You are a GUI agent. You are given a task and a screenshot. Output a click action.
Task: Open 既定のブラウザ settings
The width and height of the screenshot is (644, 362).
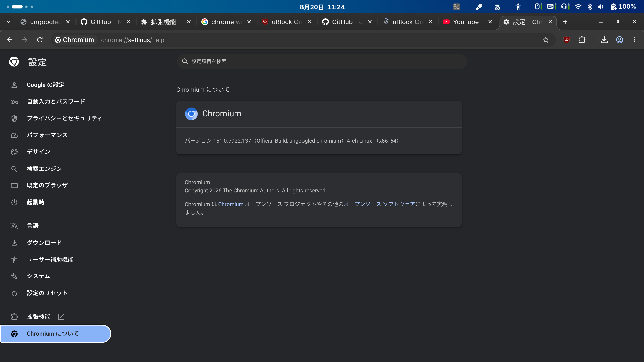click(56, 185)
